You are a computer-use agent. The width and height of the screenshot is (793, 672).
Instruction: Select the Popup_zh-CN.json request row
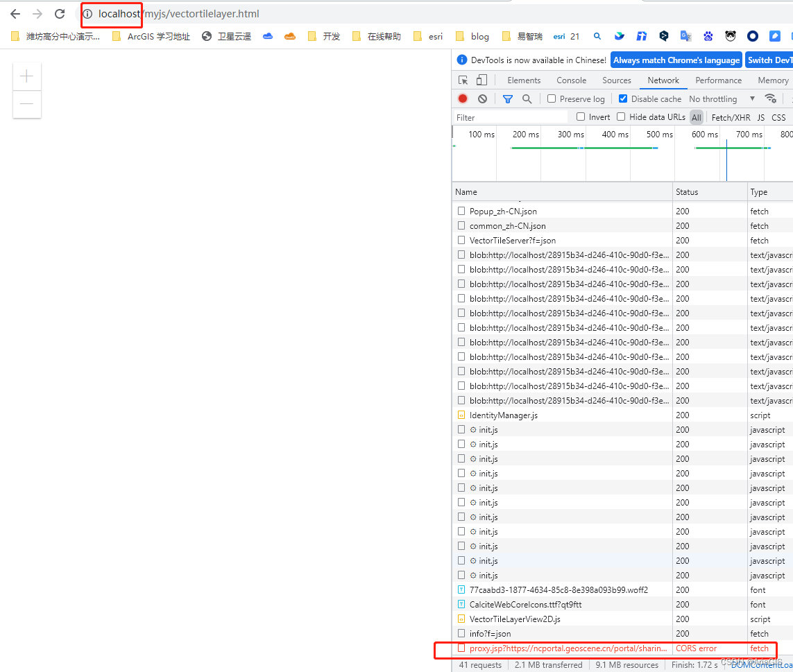[x=622, y=212]
